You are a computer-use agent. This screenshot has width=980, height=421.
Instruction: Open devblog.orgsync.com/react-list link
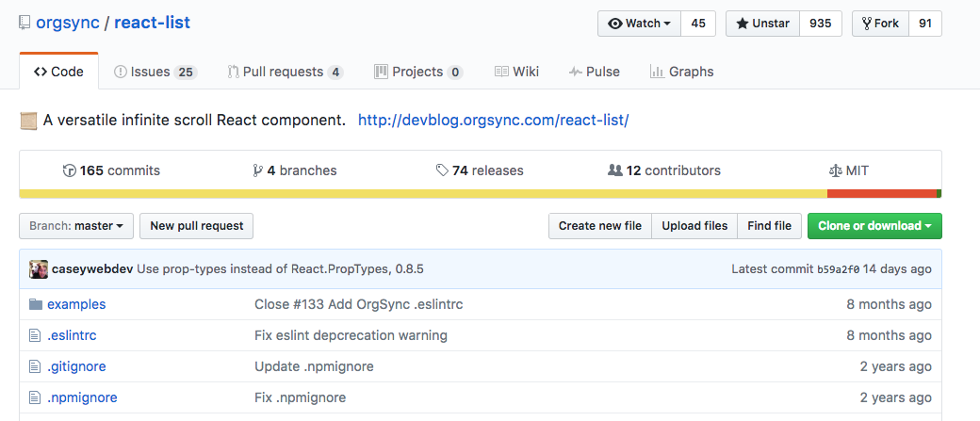pyautogui.click(x=493, y=121)
